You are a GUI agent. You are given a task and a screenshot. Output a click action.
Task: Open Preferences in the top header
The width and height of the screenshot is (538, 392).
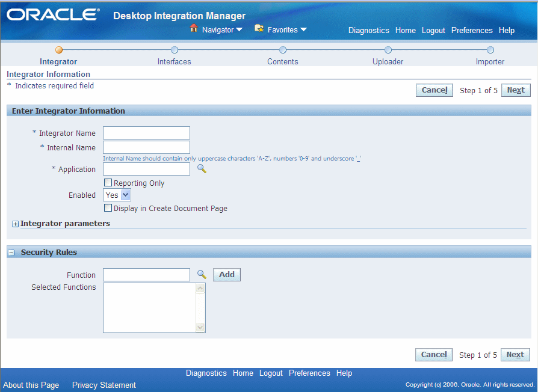tap(472, 30)
